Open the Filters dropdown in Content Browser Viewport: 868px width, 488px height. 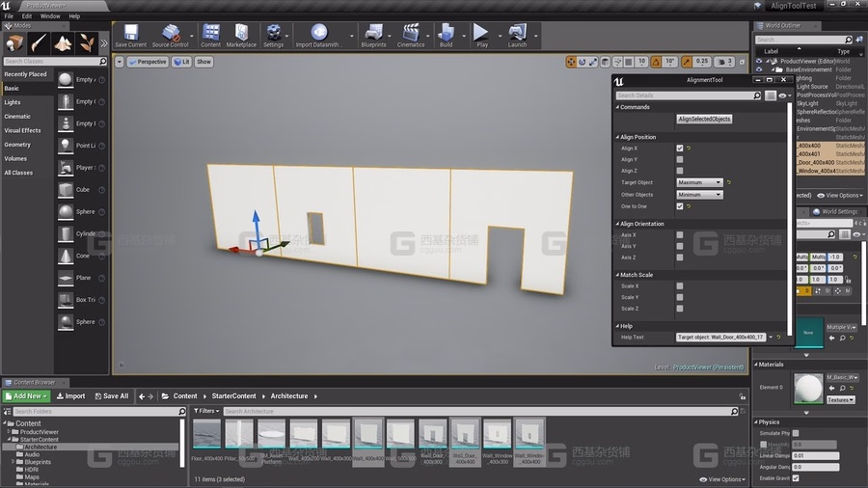[x=206, y=411]
